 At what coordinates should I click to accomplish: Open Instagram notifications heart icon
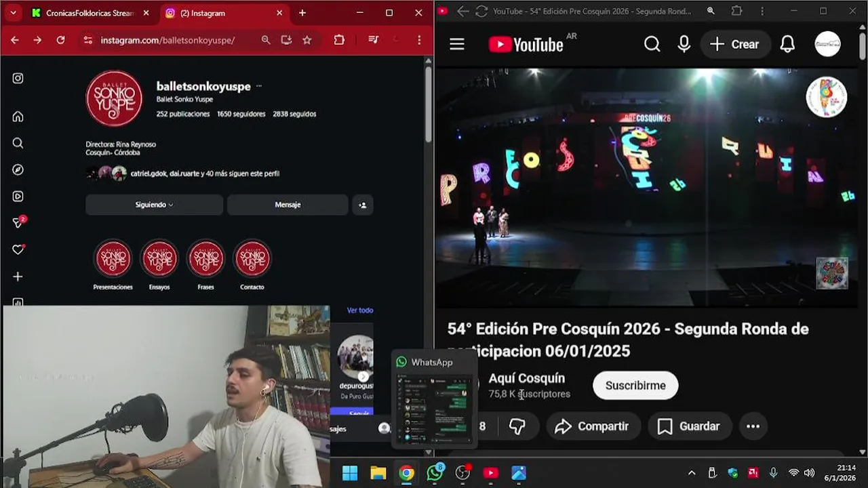click(x=18, y=249)
